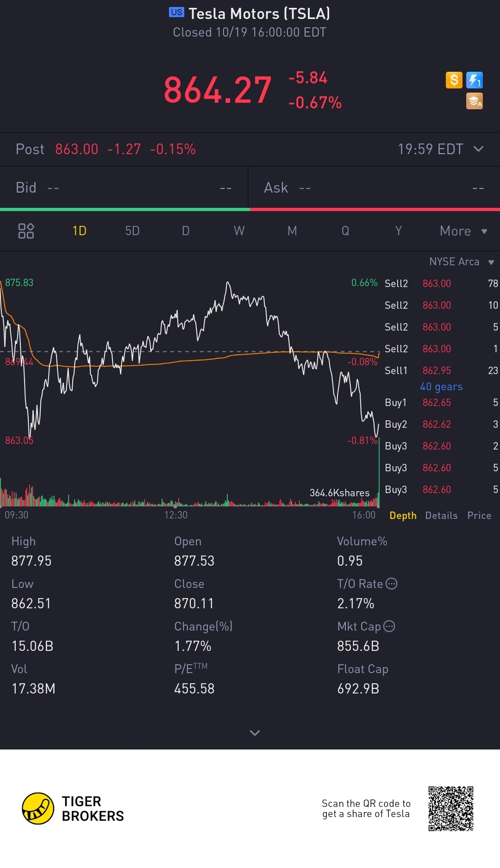500x868 pixels.
Task: Switch to the 5D chart tab
Action: pyautogui.click(x=132, y=231)
